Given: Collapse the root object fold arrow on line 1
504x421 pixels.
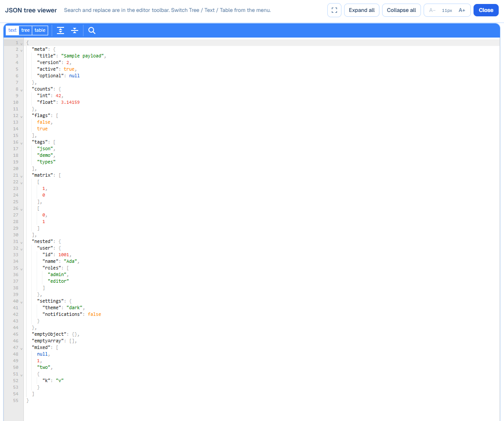Looking at the screenshot, I should [22, 43].
